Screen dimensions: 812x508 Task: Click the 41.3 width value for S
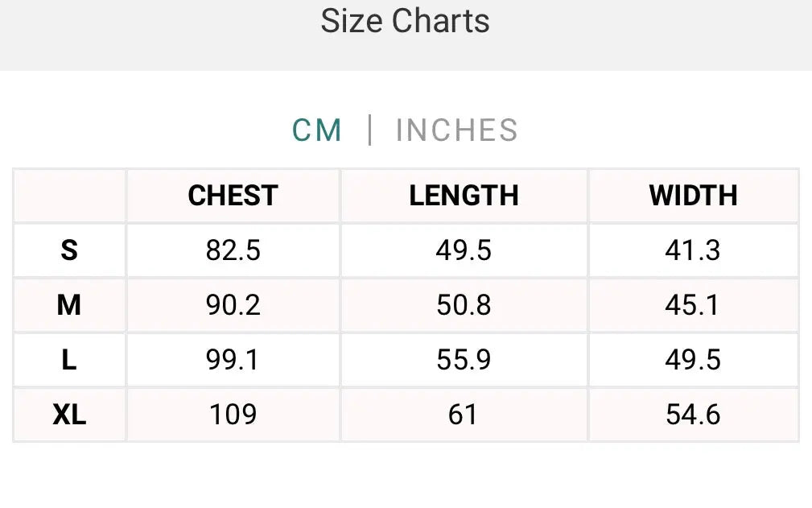[x=693, y=250]
